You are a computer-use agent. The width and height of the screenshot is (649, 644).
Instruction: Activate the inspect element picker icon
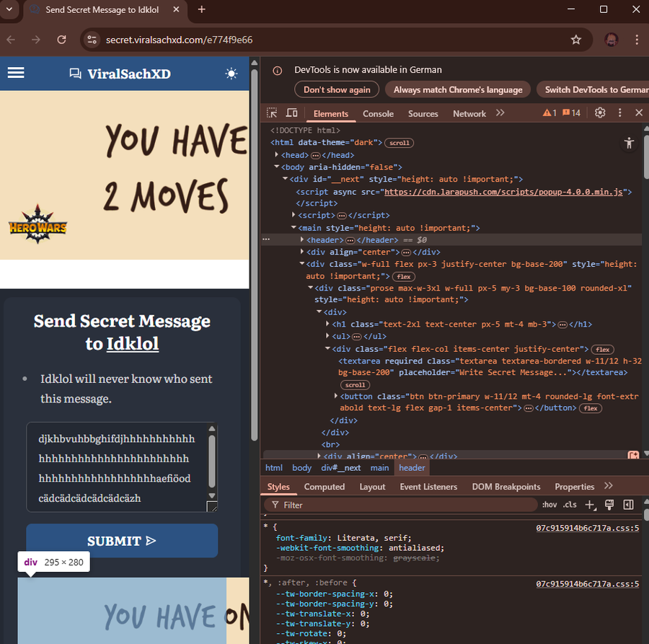pyautogui.click(x=272, y=113)
